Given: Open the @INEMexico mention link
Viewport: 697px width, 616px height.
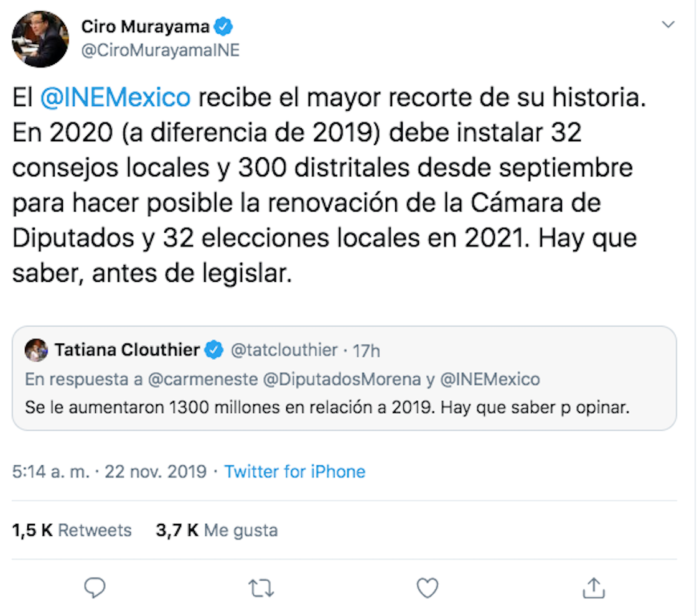Looking at the screenshot, I should tap(115, 98).
